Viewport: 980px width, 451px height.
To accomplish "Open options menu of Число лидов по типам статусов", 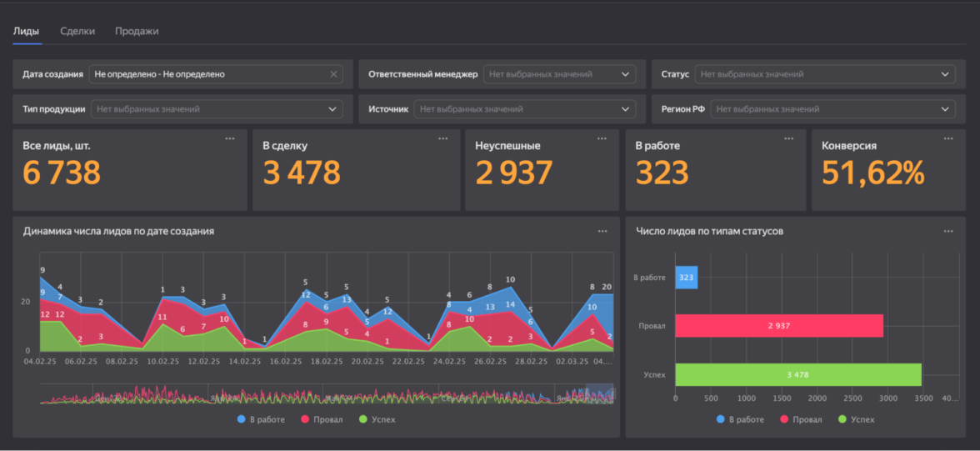I will [948, 231].
